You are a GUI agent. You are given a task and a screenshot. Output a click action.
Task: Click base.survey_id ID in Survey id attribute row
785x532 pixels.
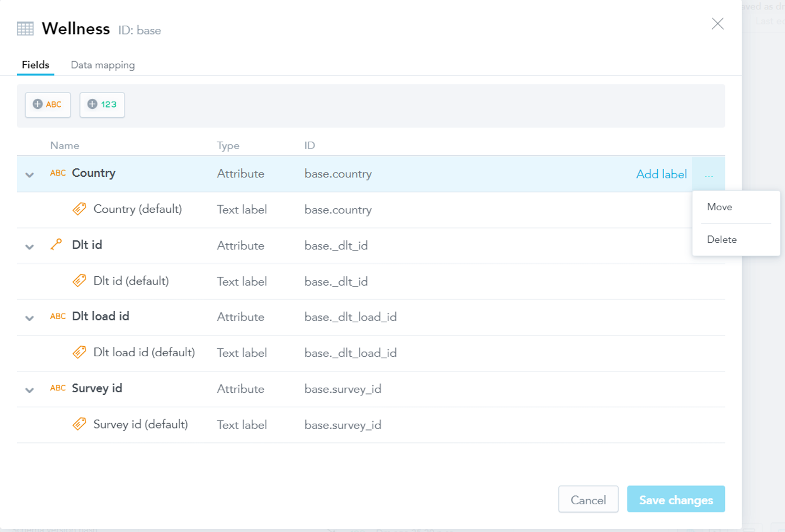343,389
